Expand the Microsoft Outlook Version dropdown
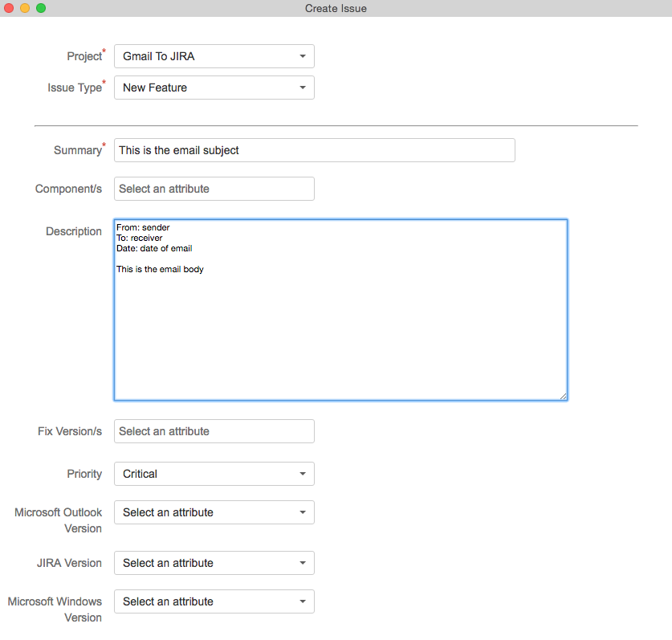672x640 pixels. tap(214, 512)
